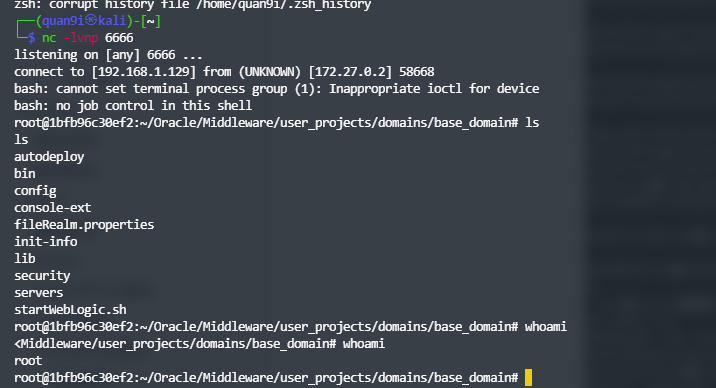Screen dimensions: 716x388
Task: Select the 'nc' command text
Action: (49, 38)
